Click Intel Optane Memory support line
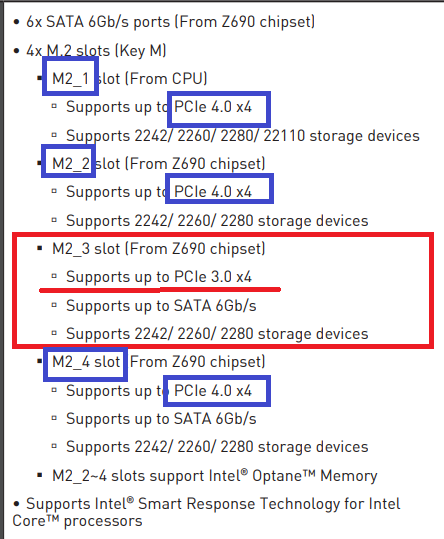Screen dimensions: 444x539 [215, 476]
